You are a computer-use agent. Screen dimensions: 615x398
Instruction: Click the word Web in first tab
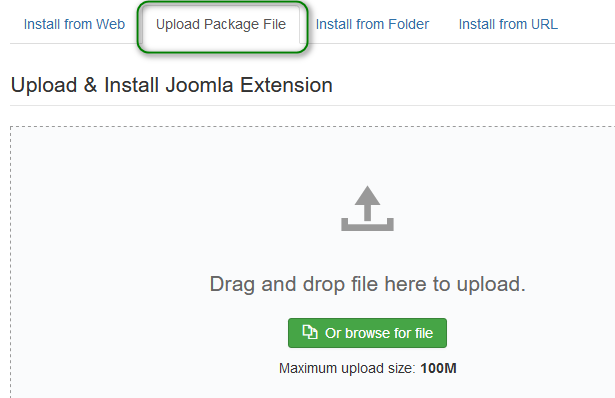point(111,24)
